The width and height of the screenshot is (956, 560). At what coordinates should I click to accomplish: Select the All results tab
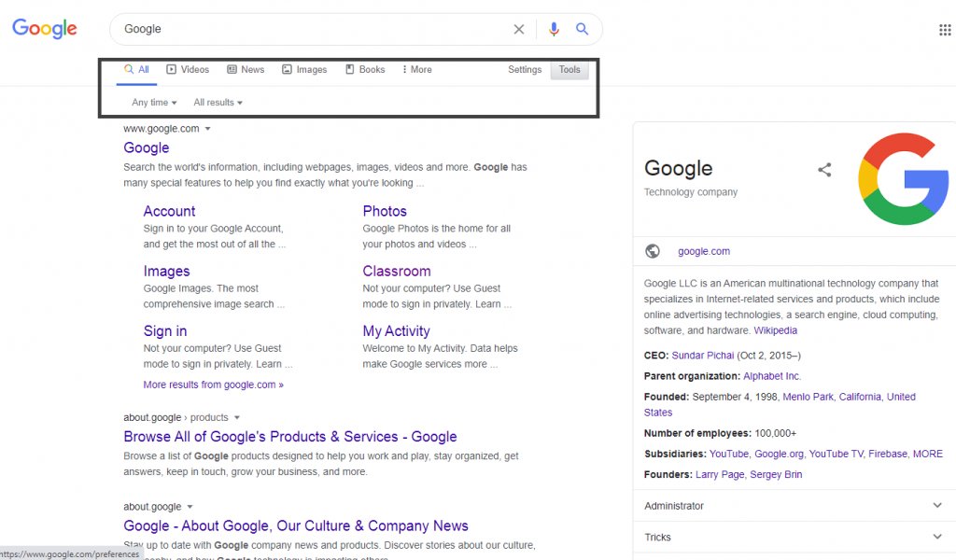point(136,69)
